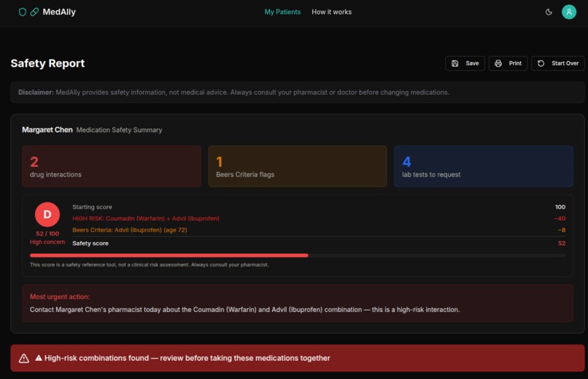The width and height of the screenshot is (588, 379).
Task: Click the Starting score row label
Action: click(x=92, y=207)
